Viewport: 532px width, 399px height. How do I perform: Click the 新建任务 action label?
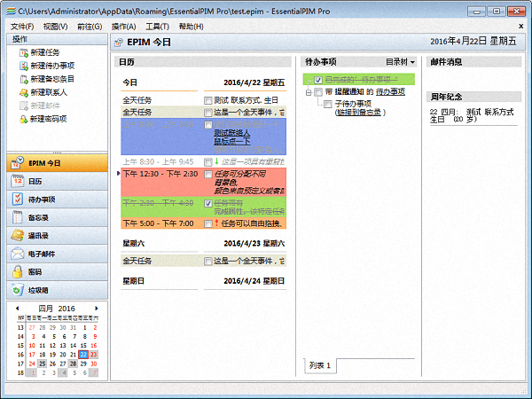pyautogui.click(x=45, y=52)
